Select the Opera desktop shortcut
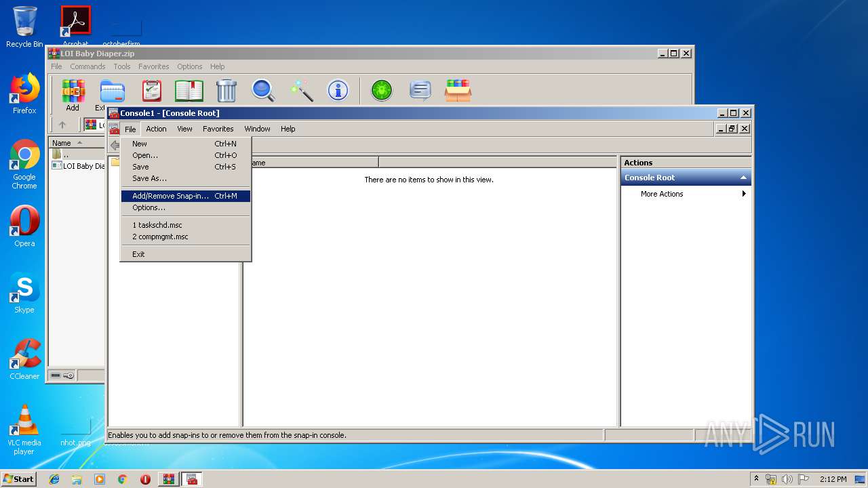Viewport: 868px width, 488px height. click(x=24, y=226)
